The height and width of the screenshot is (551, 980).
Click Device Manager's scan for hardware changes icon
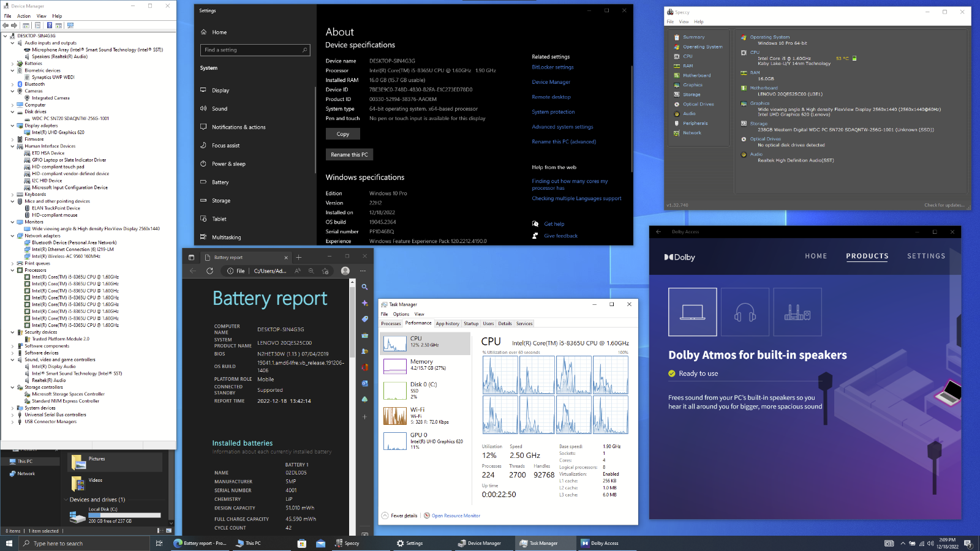[x=70, y=25]
